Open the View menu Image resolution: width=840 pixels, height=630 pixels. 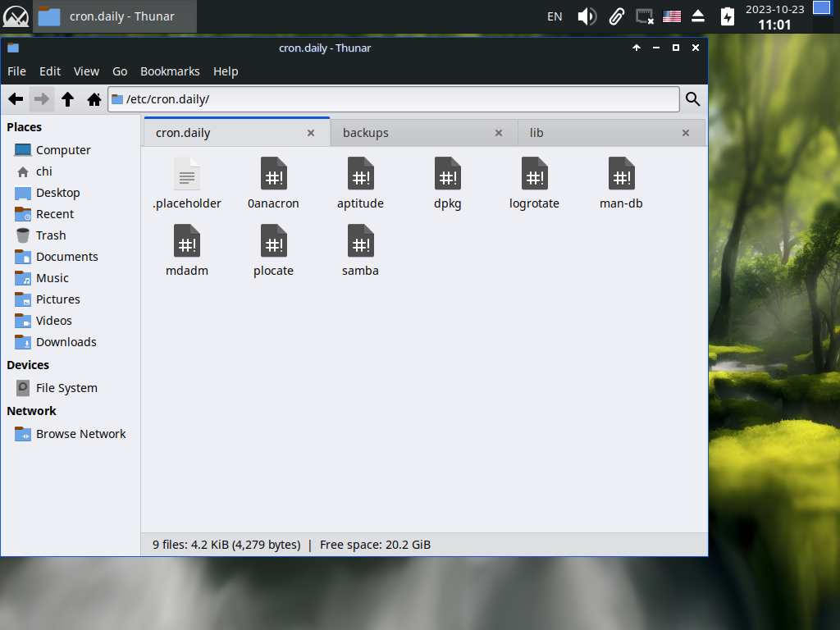(x=86, y=71)
